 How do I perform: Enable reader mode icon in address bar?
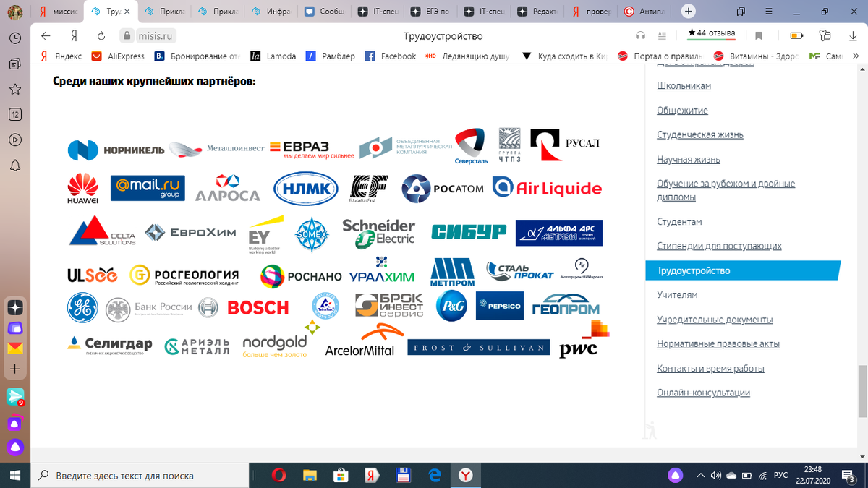(x=662, y=35)
